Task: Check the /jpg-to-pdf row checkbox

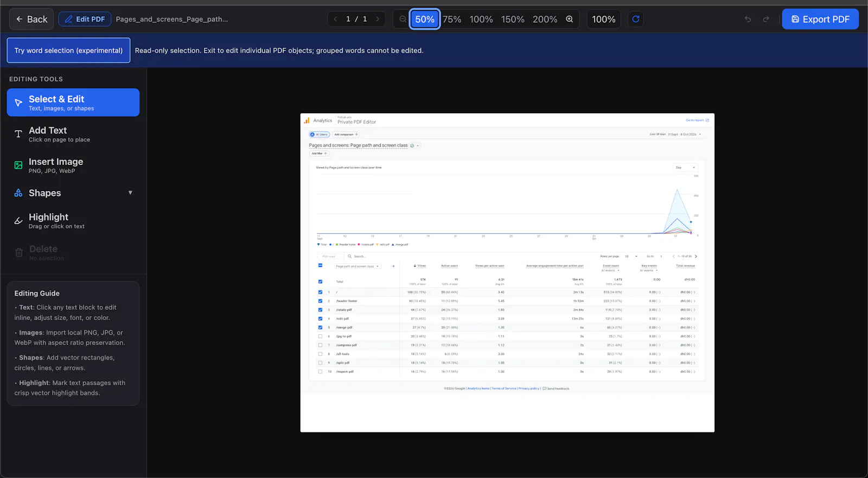Action: pyautogui.click(x=320, y=336)
